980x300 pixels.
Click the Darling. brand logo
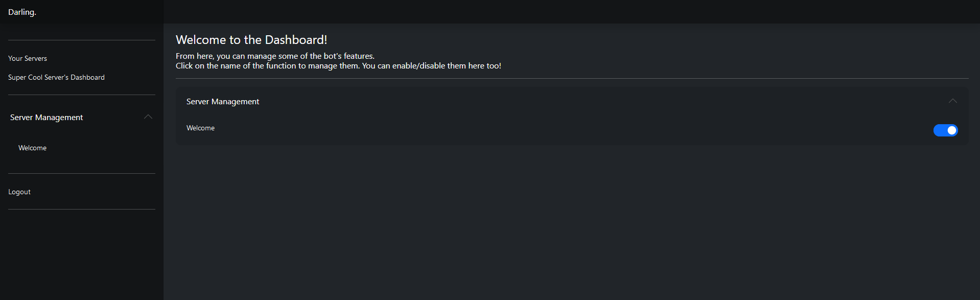pos(22,12)
